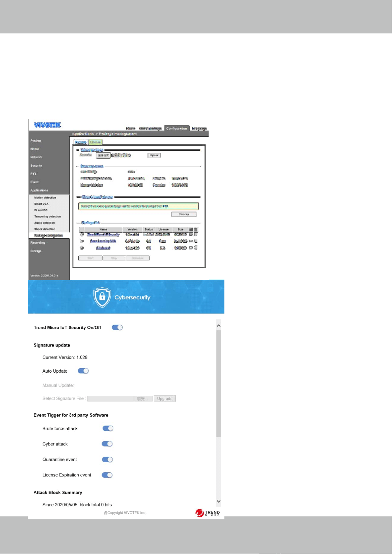Screen dimensions: 392x554
Task: Select the Configuration tab
Action: pos(176,128)
